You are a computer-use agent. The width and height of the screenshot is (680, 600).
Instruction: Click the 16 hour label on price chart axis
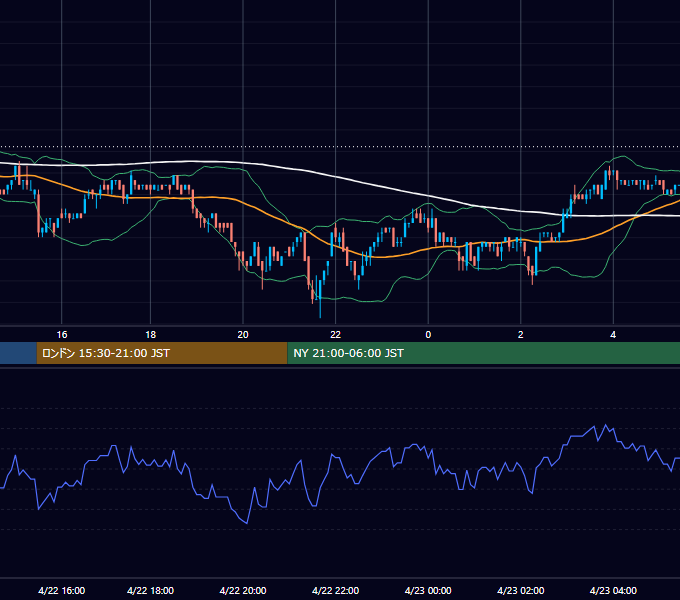(62, 335)
